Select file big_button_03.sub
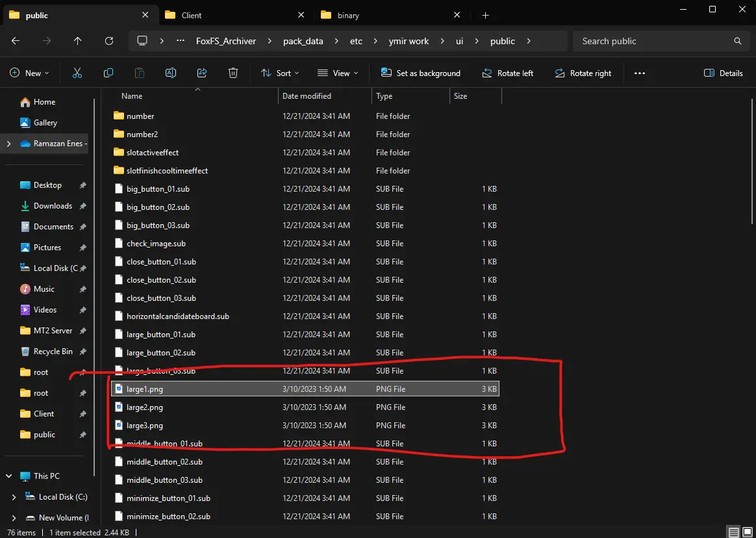The height and width of the screenshot is (538, 756). [x=305, y=225]
